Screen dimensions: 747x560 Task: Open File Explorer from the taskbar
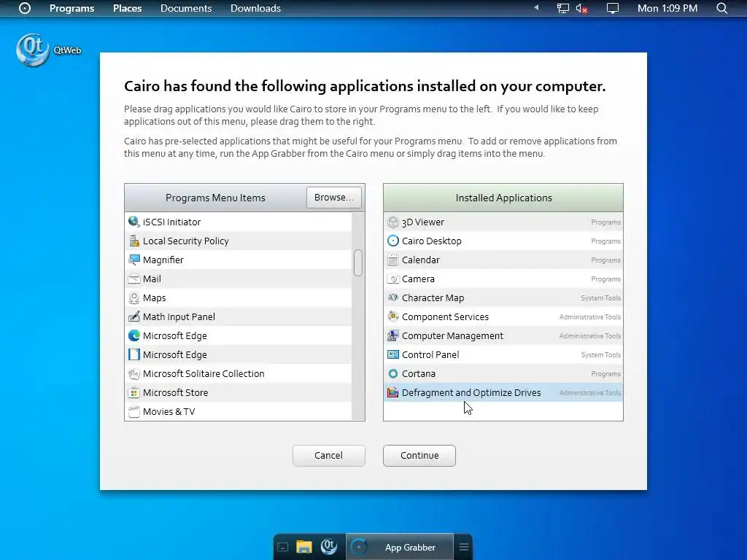click(x=304, y=547)
